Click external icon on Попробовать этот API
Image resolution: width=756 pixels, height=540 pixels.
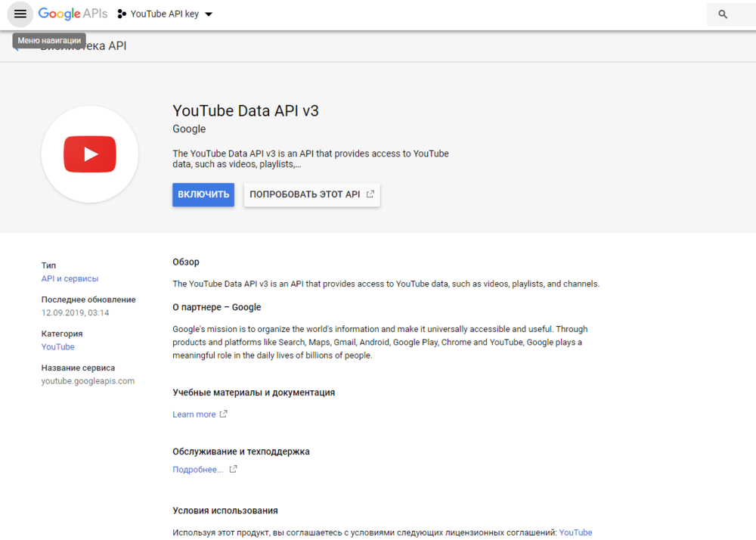click(x=370, y=194)
